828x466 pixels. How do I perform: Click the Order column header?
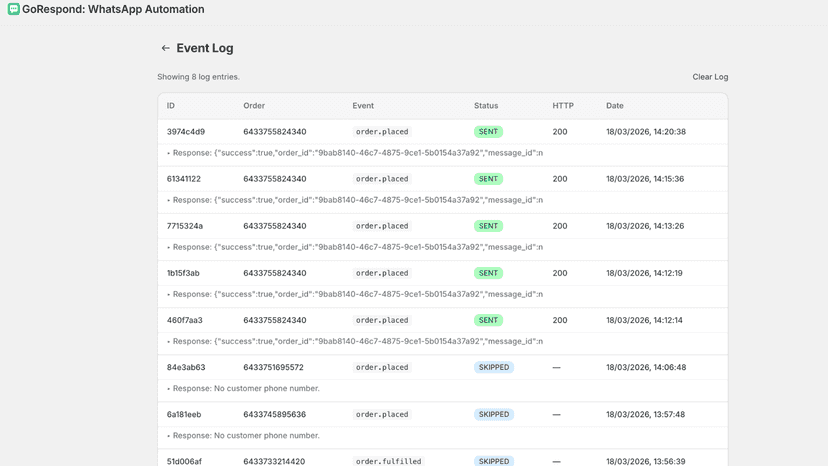click(254, 106)
